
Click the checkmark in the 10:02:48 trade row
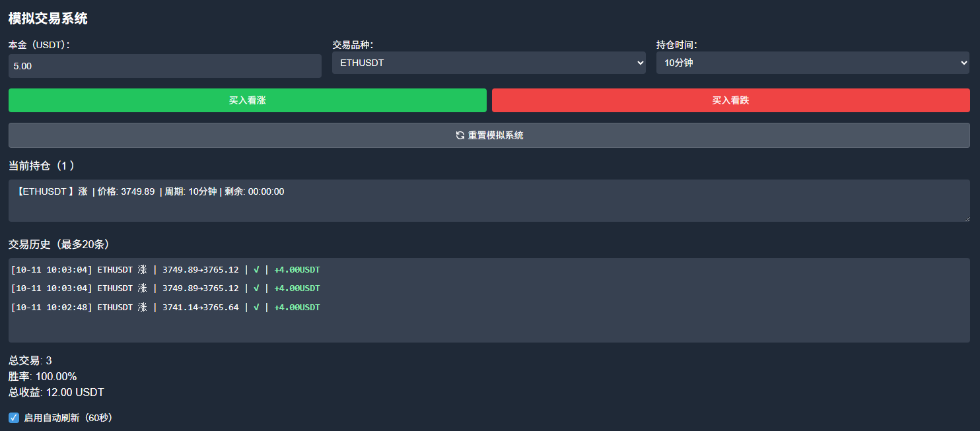256,308
